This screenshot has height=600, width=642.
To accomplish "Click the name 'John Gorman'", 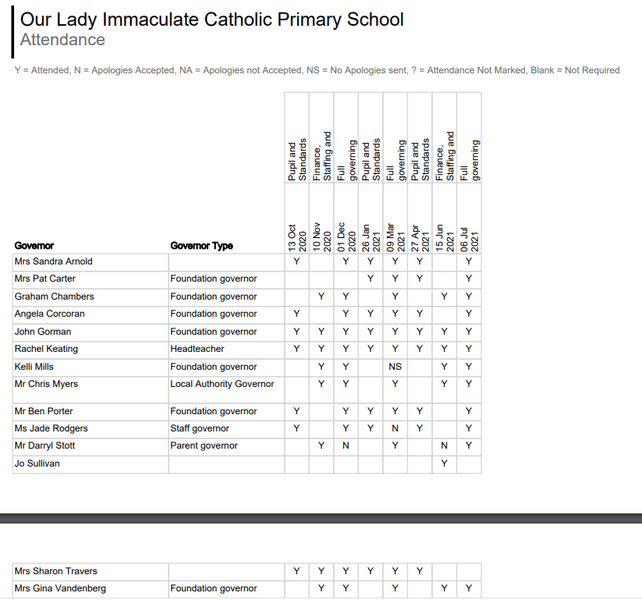I will point(43,332).
